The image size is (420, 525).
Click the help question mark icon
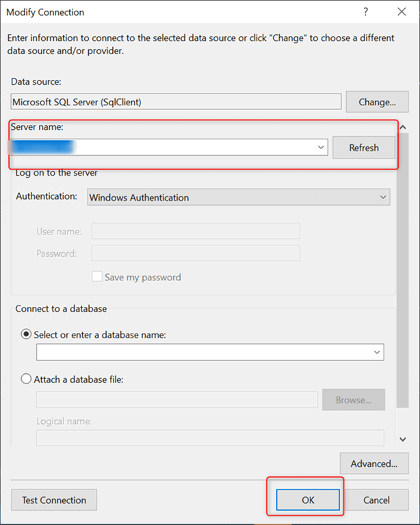[x=366, y=12]
